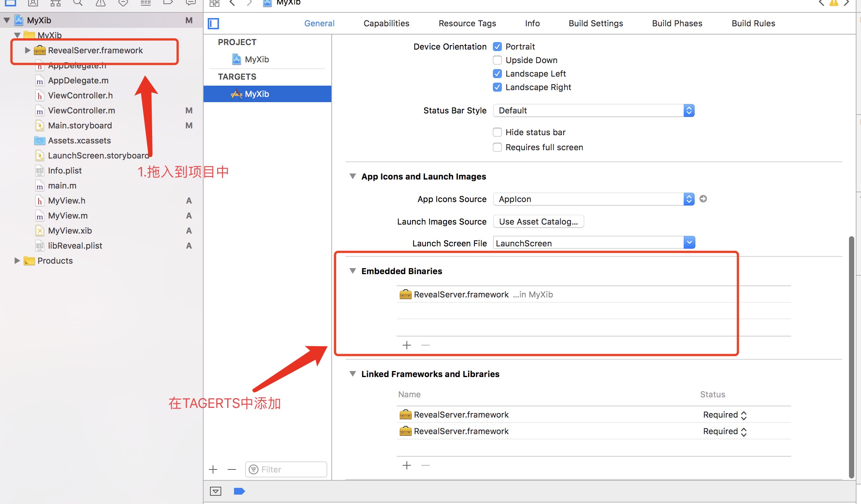Viewport: 861px width, 504px height.
Task: Switch to the Build Settings tab
Action: 596,23
